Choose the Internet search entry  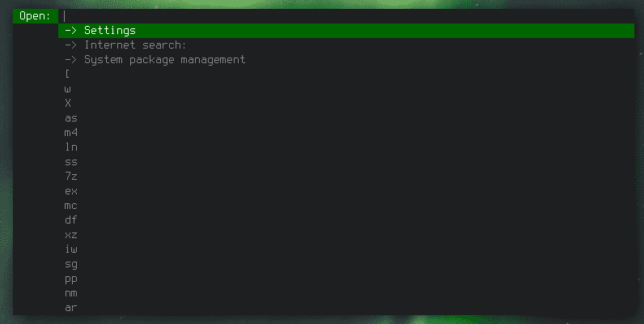pos(346,45)
